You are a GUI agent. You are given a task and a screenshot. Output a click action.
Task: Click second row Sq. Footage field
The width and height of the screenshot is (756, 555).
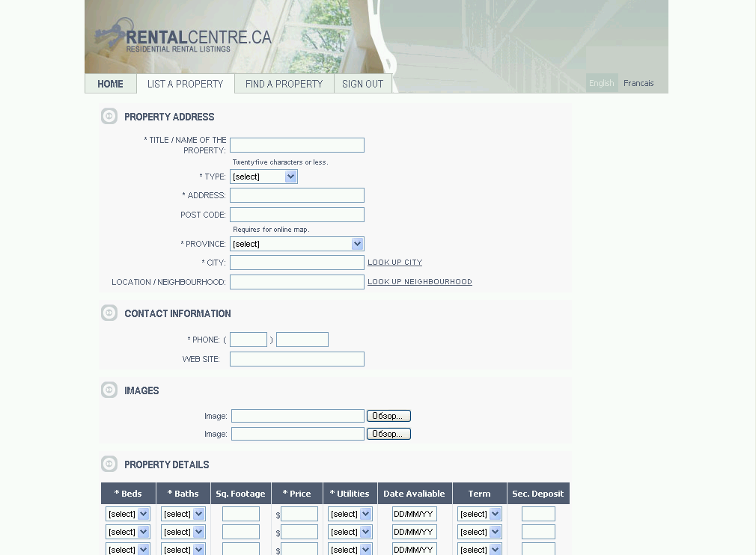pos(241,531)
